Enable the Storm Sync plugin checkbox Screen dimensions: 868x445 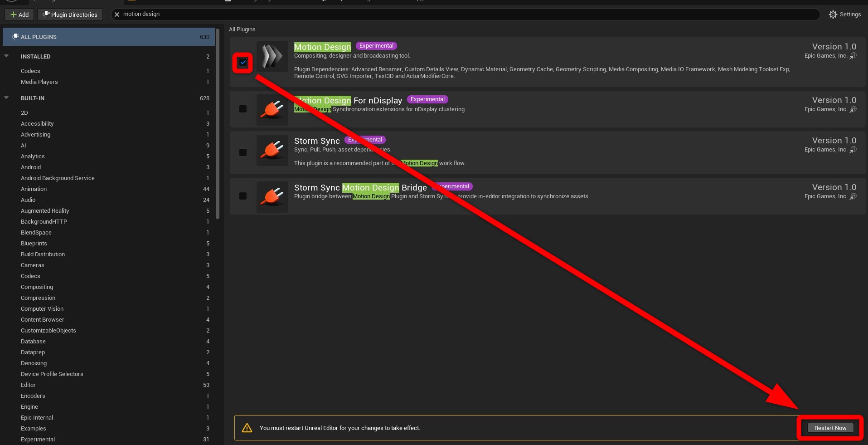point(243,152)
